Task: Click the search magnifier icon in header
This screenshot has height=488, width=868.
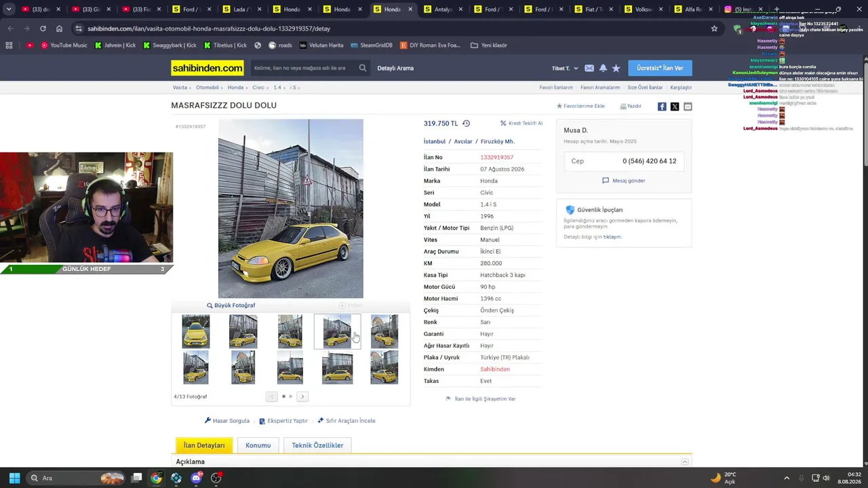Action: tap(363, 68)
